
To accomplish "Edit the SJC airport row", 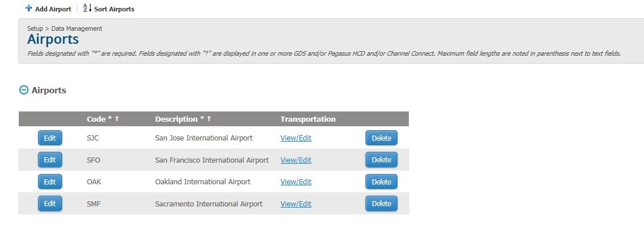I will pos(50,138).
